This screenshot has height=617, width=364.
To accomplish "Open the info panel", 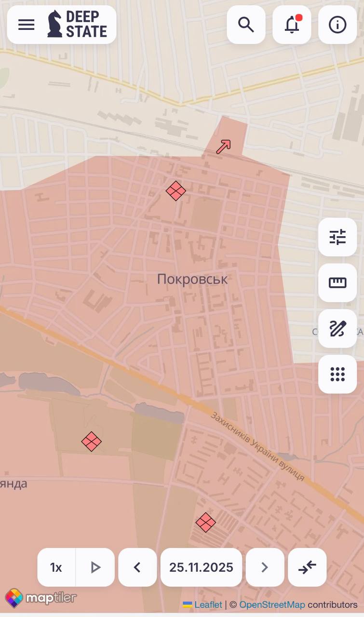I will tap(337, 25).
